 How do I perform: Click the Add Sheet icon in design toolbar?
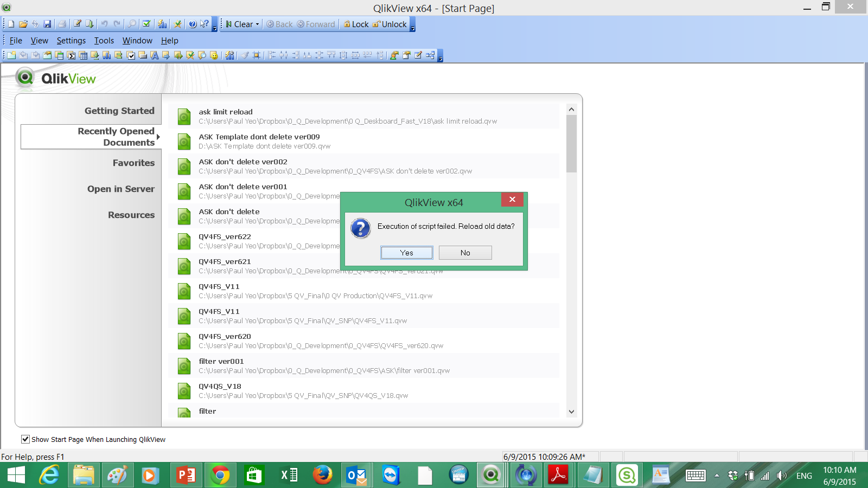11,55
